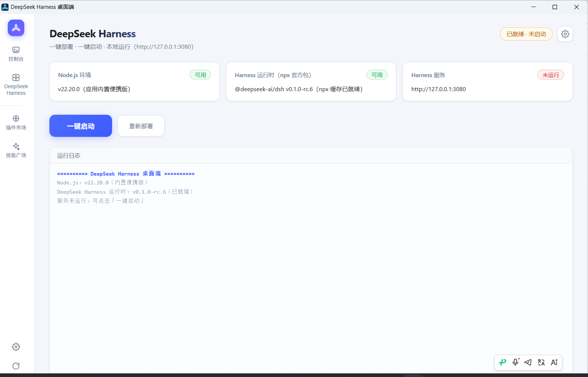588x377 pixels.
Task: Click the refresh icon at sidebar bottom
Action: click(x=16, y=366)
